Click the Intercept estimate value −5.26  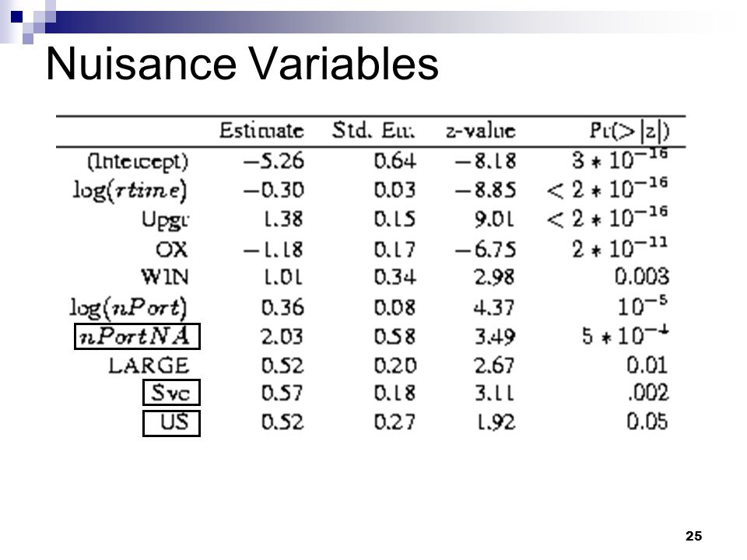(273, 161)
